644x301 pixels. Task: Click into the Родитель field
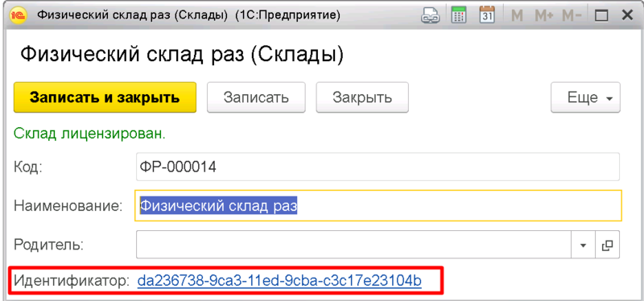(353, 245)
